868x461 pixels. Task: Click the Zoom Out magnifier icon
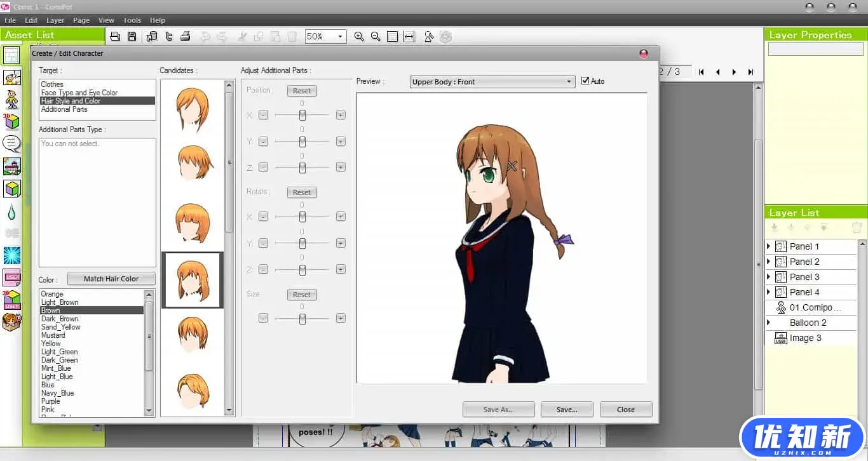coord(376,37)
